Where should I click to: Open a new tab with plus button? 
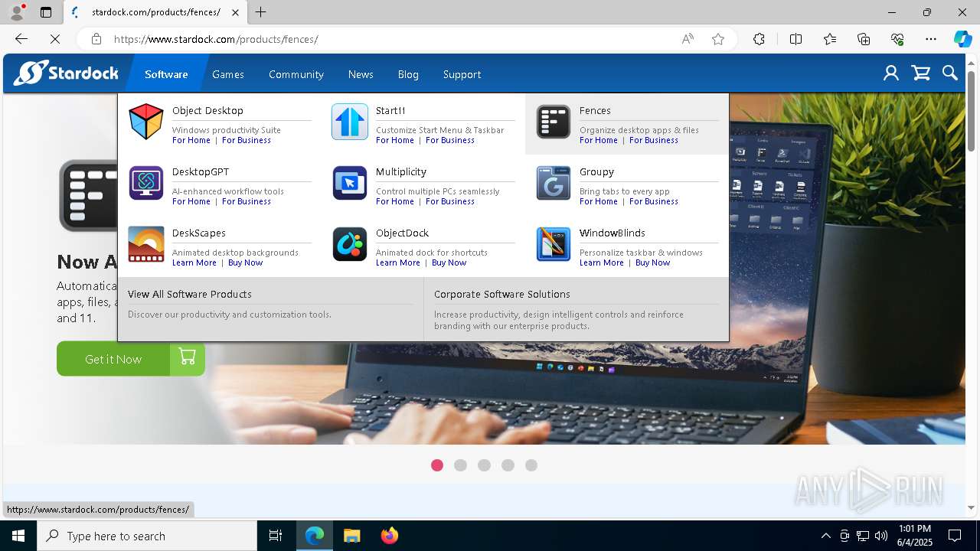260,12
